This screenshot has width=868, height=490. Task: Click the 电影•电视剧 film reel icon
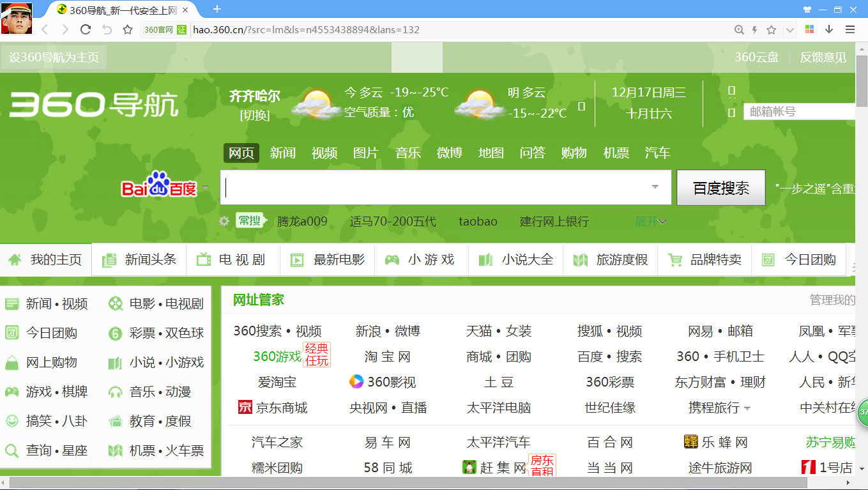[116, 304]
